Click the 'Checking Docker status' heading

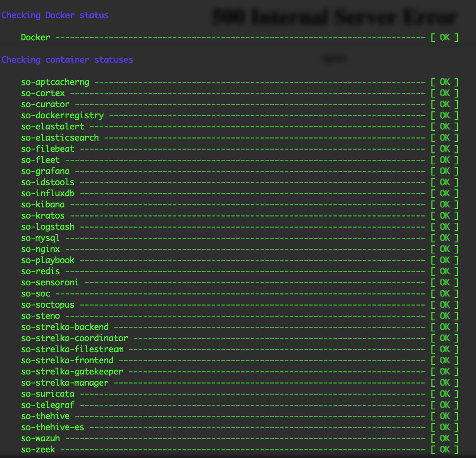(55, 15)
